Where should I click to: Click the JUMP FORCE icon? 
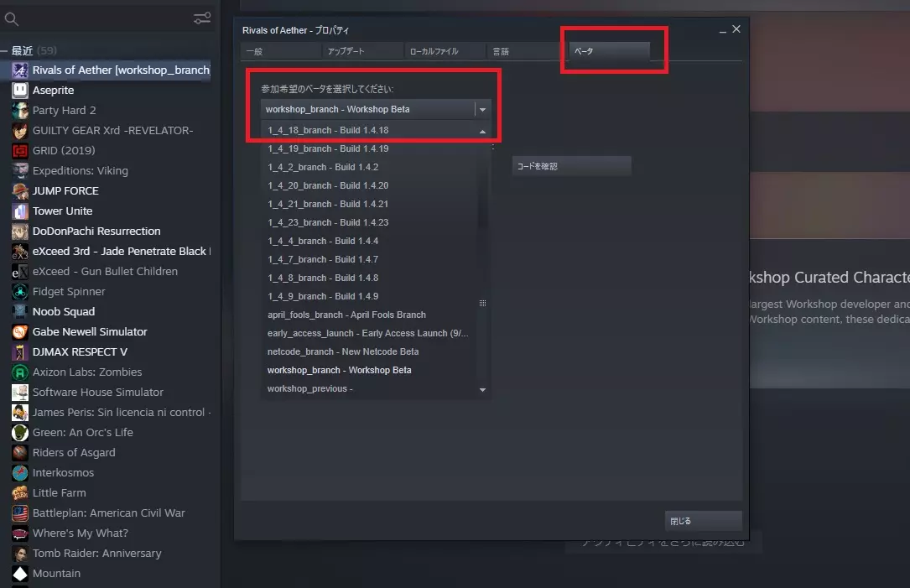[x=20, y=191]
